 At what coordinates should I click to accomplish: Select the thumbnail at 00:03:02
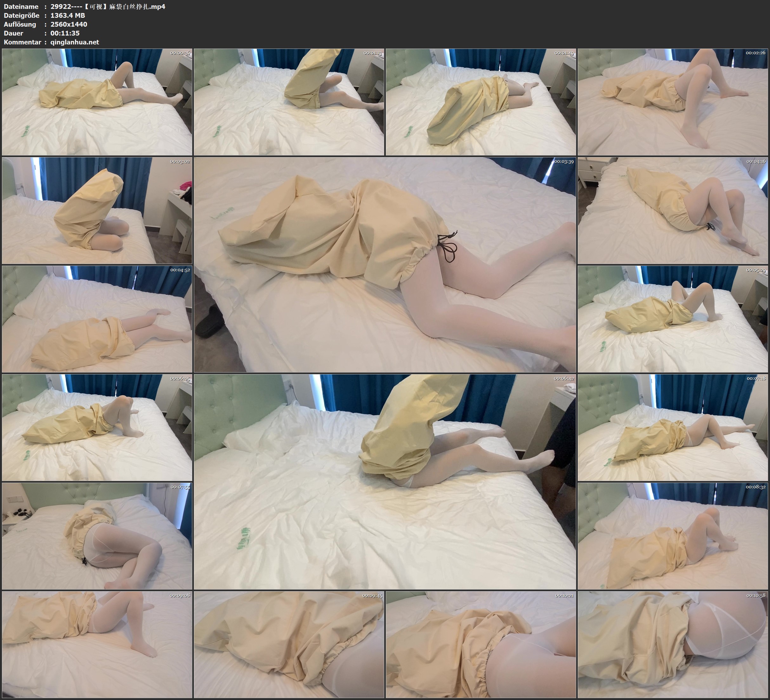pyautogui.click(x=97, y=210)
